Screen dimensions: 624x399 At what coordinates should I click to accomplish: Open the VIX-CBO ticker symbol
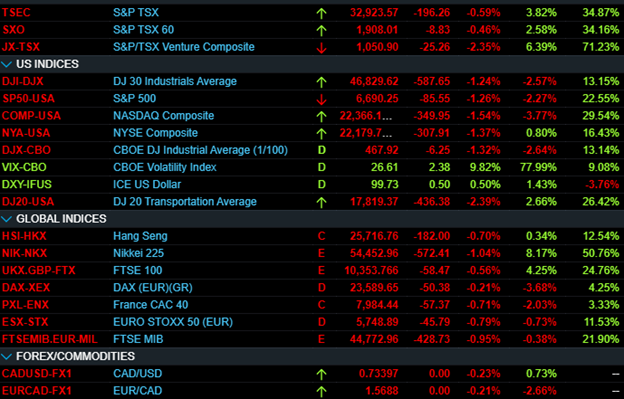[x=24, y=167]
